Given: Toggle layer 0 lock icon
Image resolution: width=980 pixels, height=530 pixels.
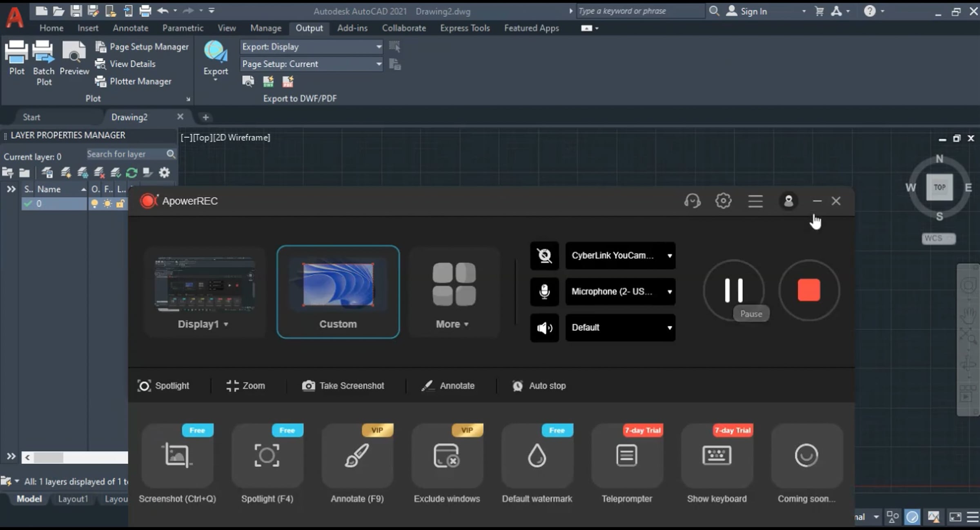Looking at the screenshot, I should pos(120,203).
